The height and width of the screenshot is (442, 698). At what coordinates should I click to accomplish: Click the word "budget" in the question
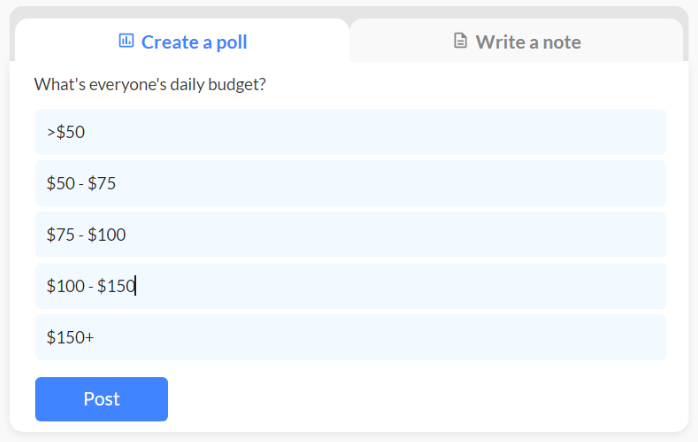click(x=236, y=85)
